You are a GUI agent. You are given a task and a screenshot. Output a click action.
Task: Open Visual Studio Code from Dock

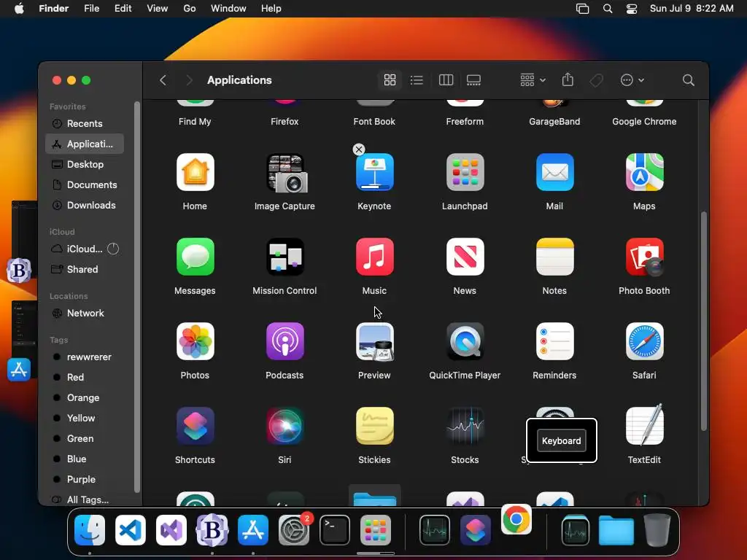(x=131, y=530)
